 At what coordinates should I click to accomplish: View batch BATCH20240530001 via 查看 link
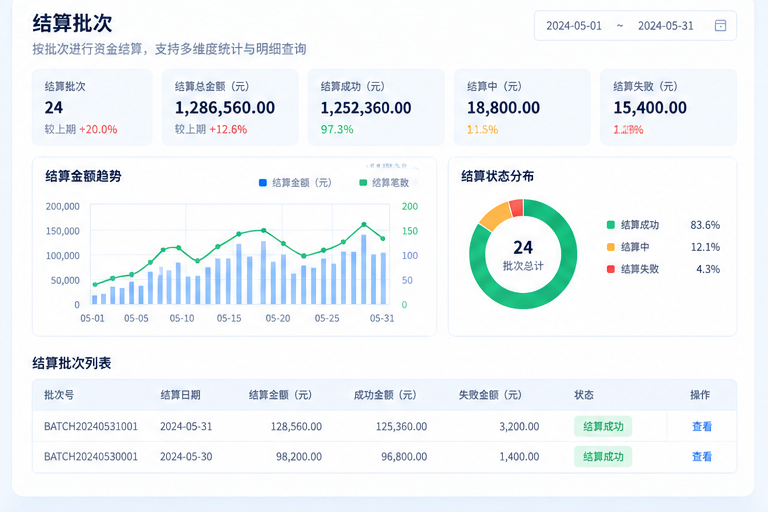pos(701,457)
